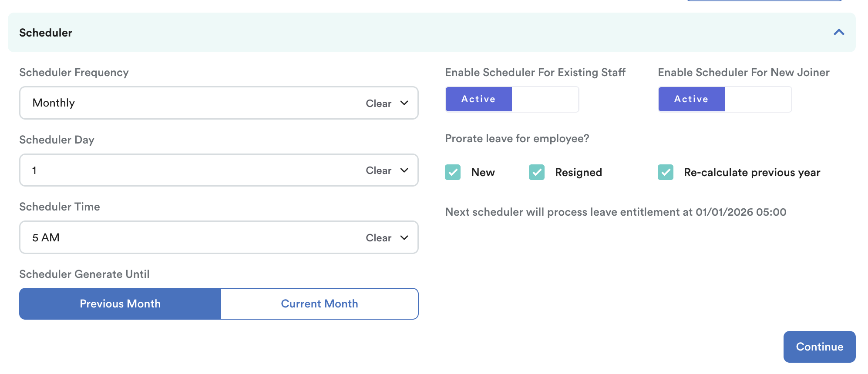The width and height of the screenshot is (868, 374).
Task: Collapse the Scheduler section chevron
Action: (x=838, y=33)
